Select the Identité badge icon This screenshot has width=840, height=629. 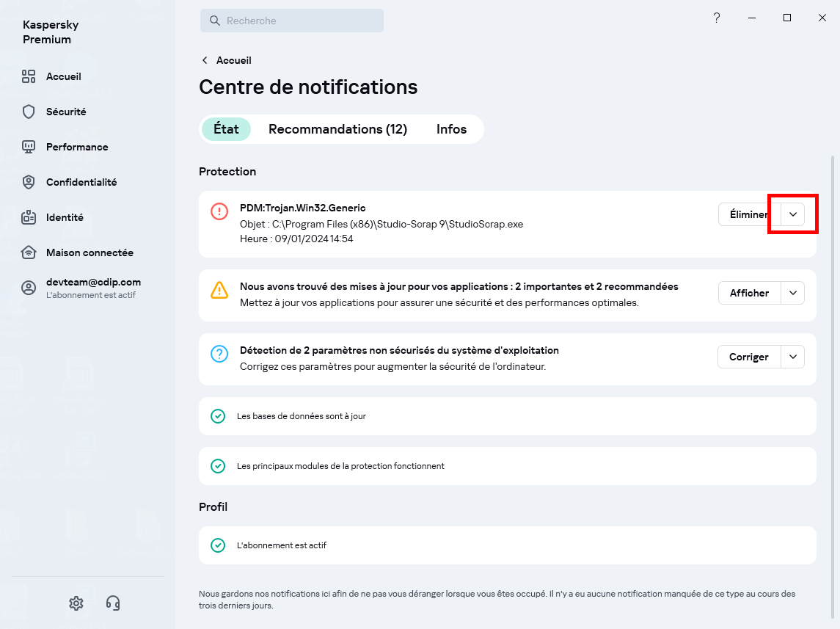click(x=29, y=217)
